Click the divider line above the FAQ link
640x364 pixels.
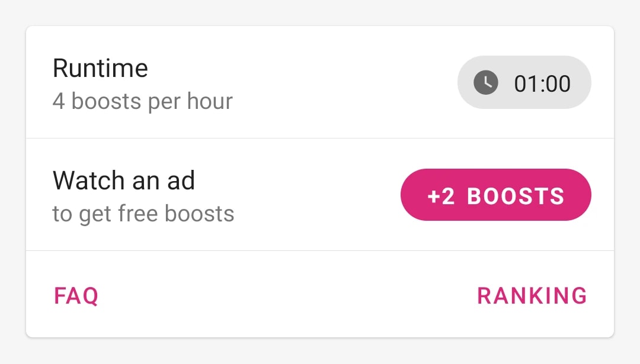coord(320,251)
